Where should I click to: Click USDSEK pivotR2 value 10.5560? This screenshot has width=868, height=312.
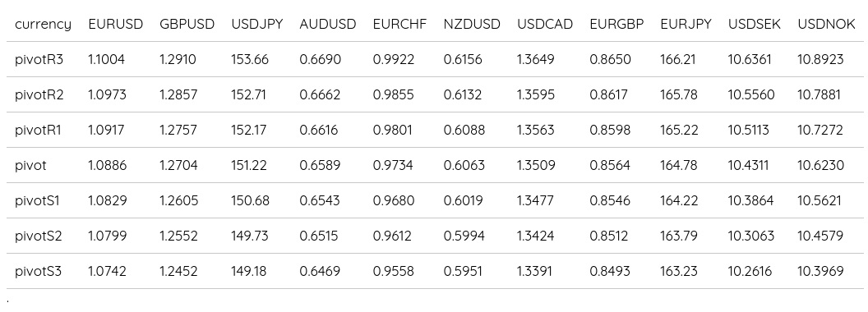pyautogui.click(x=751, y=94)
